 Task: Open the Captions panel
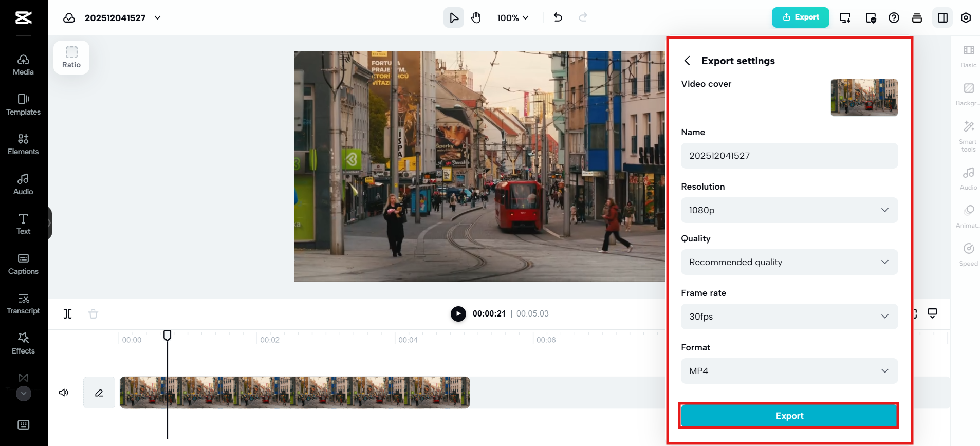(23, 264)
